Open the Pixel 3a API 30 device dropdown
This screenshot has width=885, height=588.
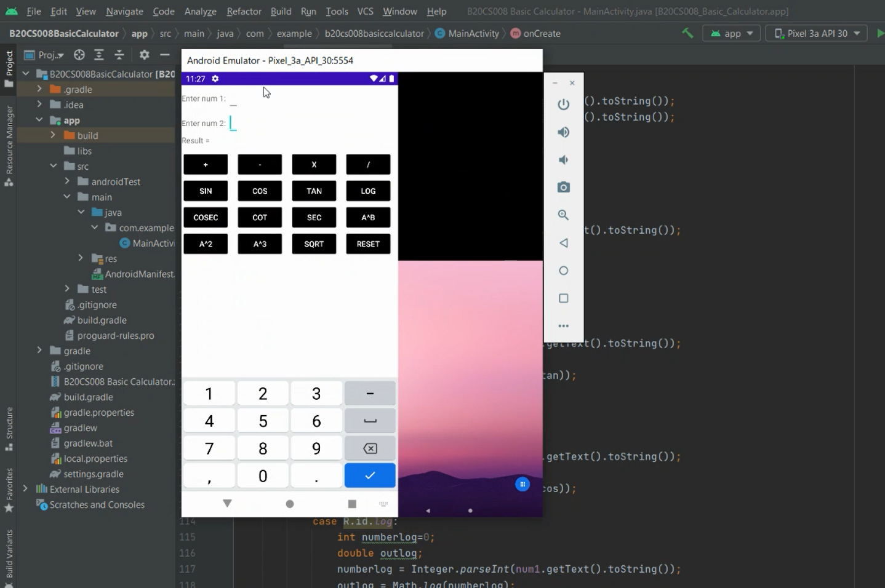click(817, 33)
